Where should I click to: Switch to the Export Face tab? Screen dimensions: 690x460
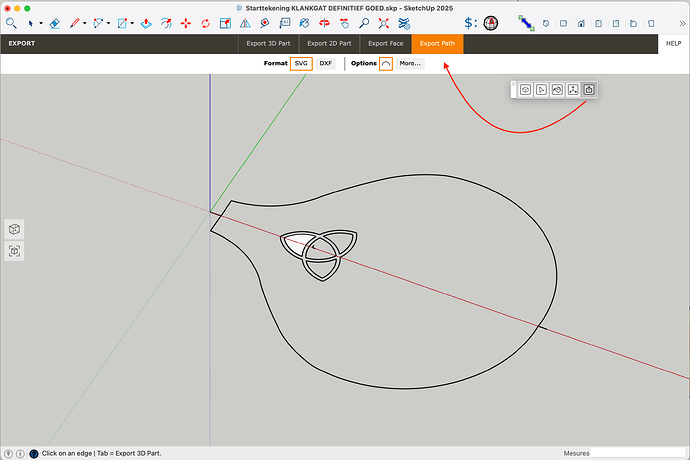385,44
